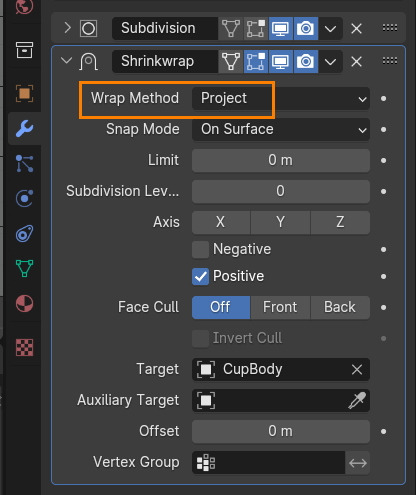Click the Subdivision Levels value field
This screenshot has height=495, width=416.
(281, 191)
